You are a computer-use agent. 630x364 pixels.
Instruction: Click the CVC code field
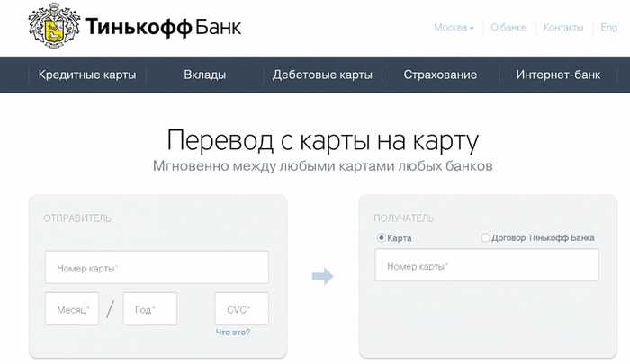click(242, 308)
